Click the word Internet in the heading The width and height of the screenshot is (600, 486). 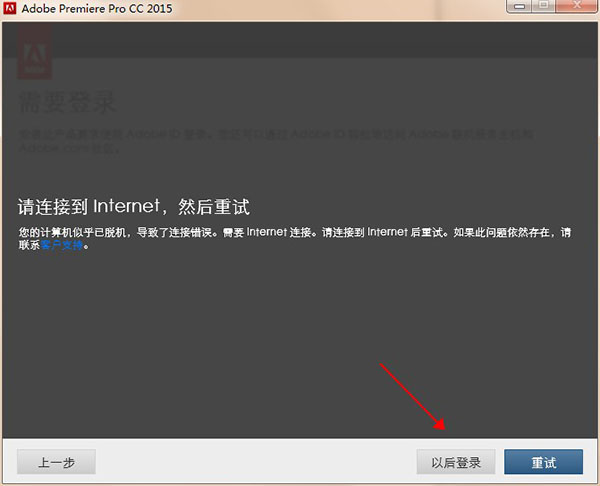(x=127, y=207)
